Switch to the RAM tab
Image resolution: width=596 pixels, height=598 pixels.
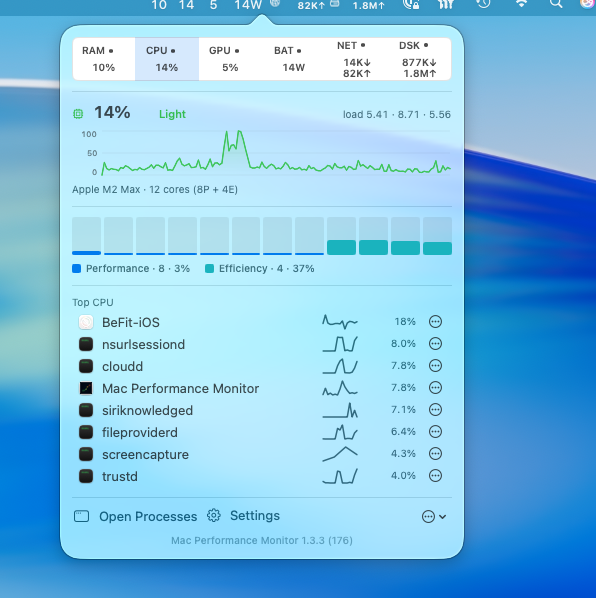(x=104, y=59)
